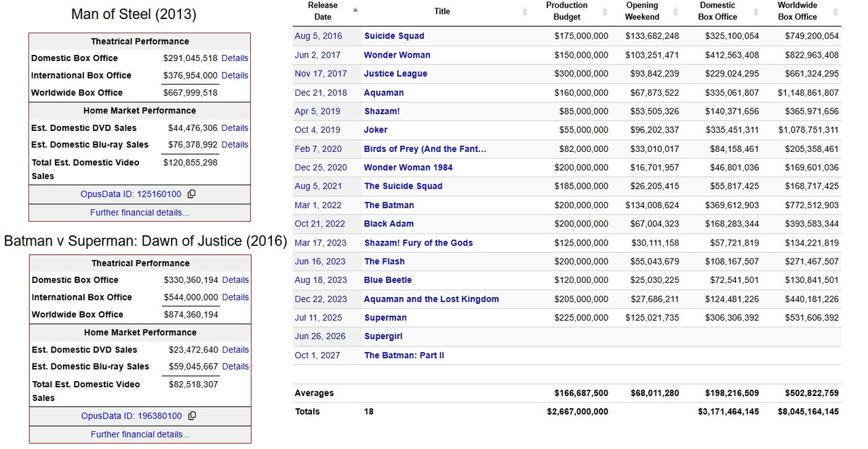Click the Aug 5, 2016 release date
Screen dimensions: 868x449
tap(318, 36)
